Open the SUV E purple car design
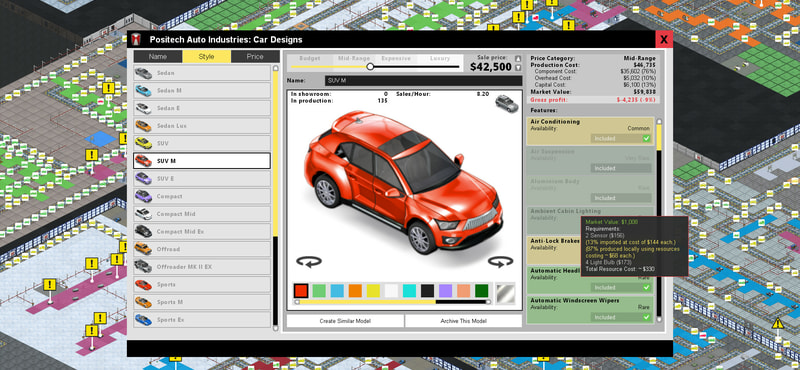The height and width of the screenshot is (370, 800). (x=202, y=179)
